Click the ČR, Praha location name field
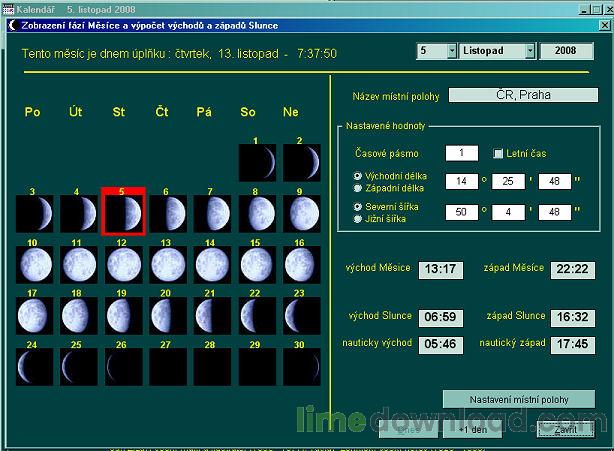The height and width of the screenshot is (451, 614). coord(522,96)
